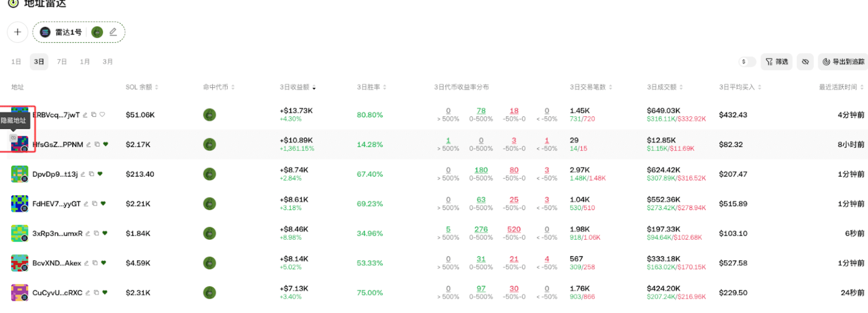Click edit pencil beside DpvDp9...t13j
This screenshot has height=313, width=868.
[83, 174]
